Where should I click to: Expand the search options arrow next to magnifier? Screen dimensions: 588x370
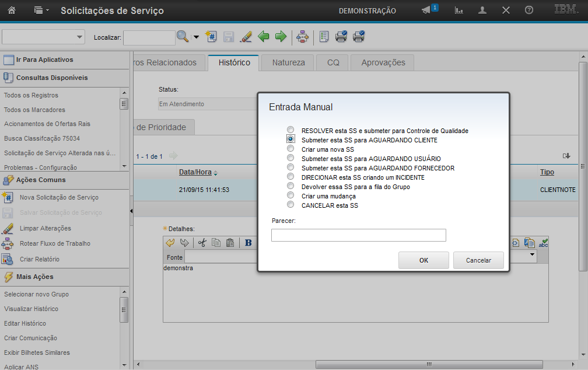[196, 37]
